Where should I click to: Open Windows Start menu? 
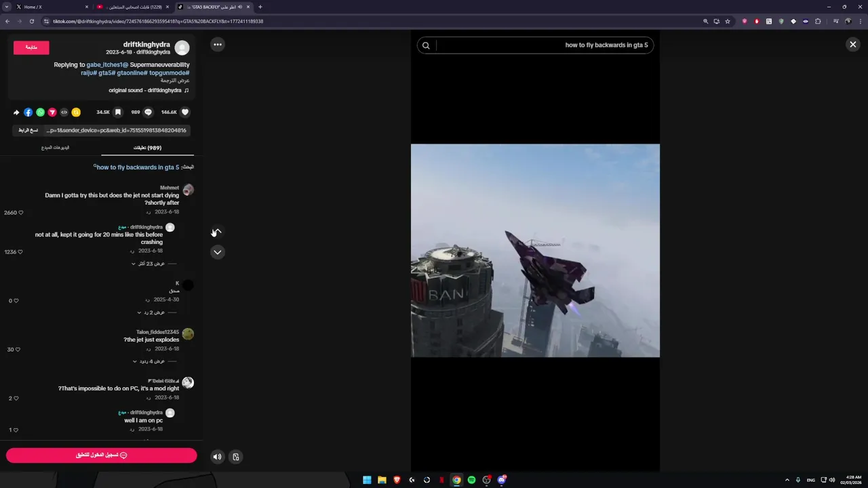pyautogui.click(x=367, y=480)
